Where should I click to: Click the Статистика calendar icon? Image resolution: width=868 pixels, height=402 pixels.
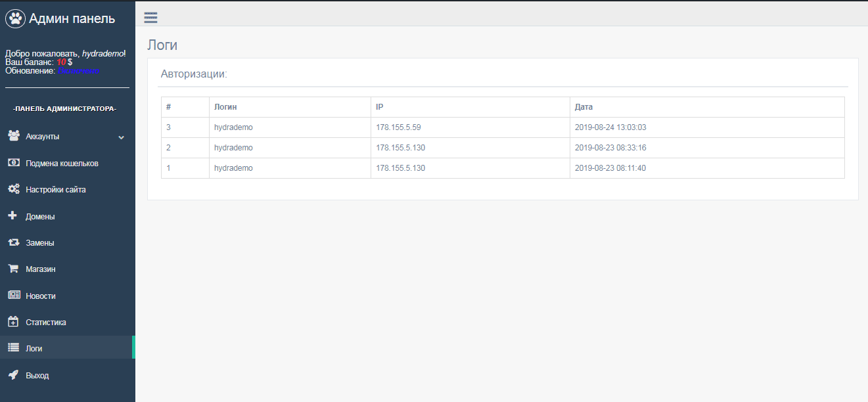coord(13,322)
